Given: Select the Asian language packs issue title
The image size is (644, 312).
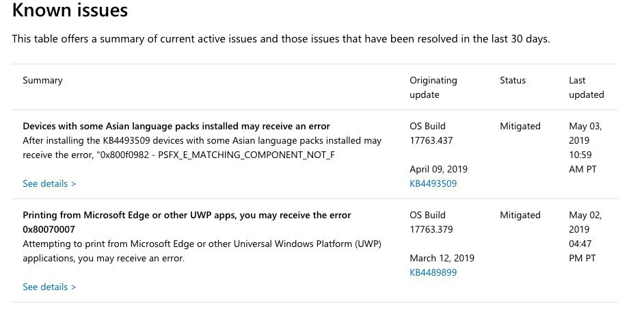Looking at the screenshot, I should click(x=176, y=126).
